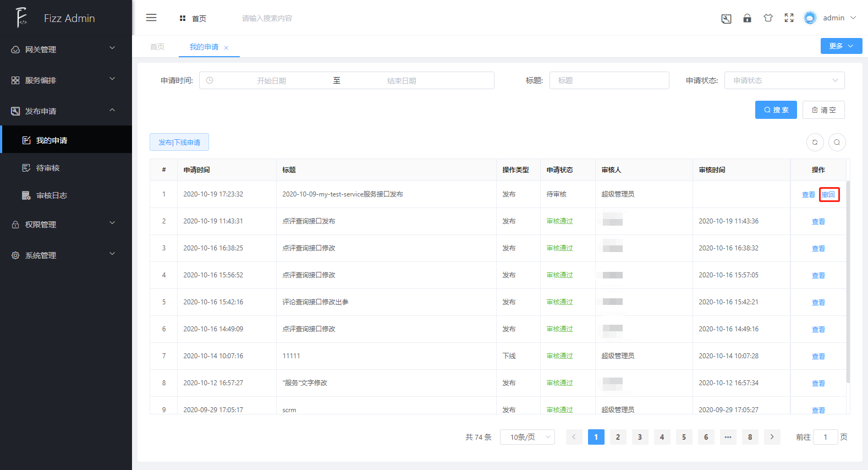Go to next page arrow

pyautogui.click(x=772, y=437)
